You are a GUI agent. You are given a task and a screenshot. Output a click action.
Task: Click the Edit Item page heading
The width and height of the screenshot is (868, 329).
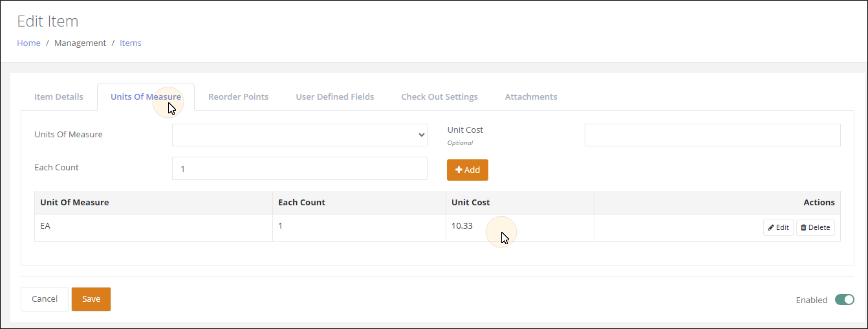coord(48,21)
